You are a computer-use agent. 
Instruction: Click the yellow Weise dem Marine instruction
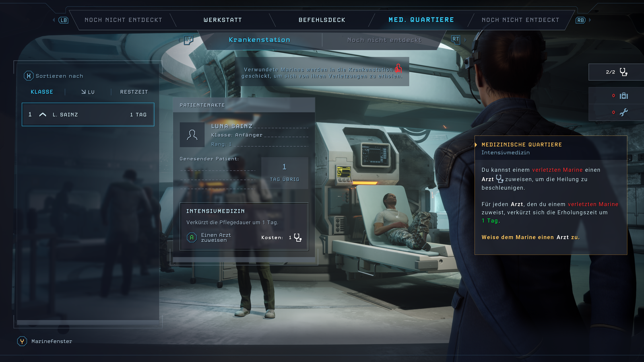(x=530, y=237)
